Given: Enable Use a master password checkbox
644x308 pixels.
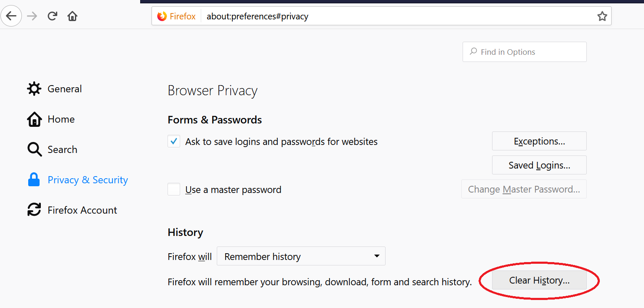Looking at the screenshot, I should click(174, 189).
